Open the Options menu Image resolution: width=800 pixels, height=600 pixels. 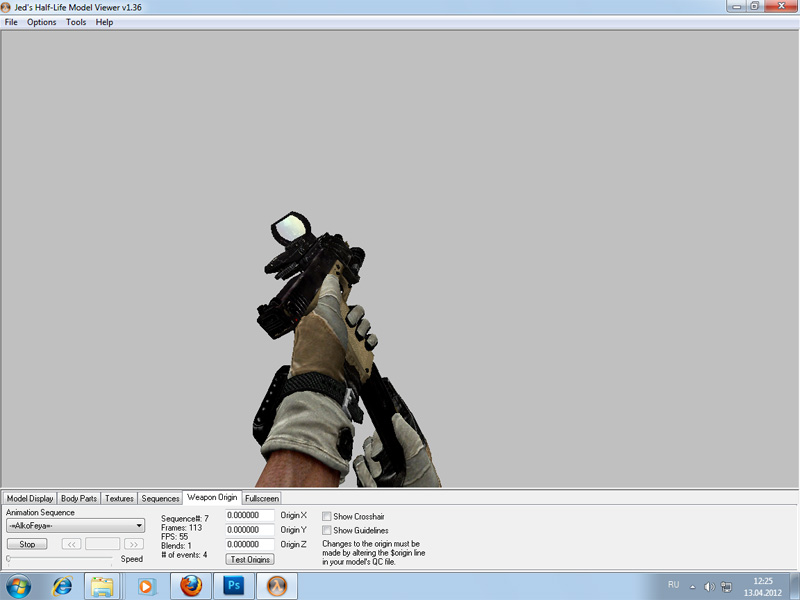click(x=42, y=22)
